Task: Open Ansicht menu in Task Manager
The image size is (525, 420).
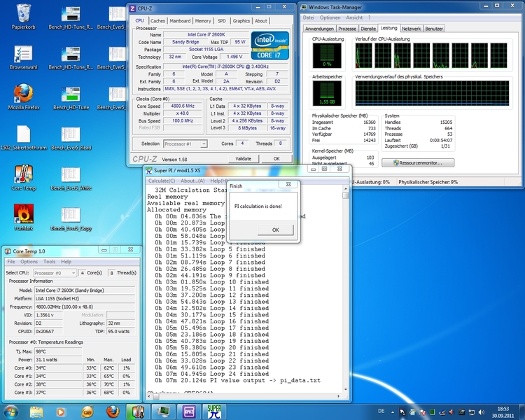Action: 354,17
